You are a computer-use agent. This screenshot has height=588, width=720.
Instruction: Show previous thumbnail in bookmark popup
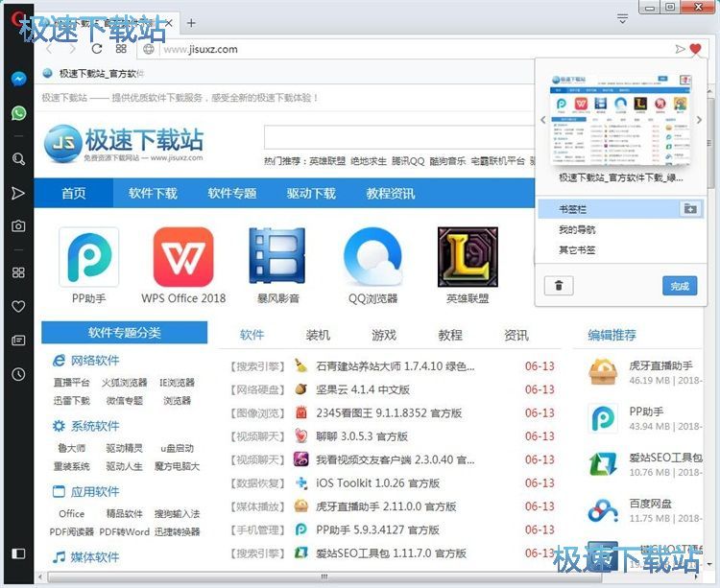click(543, 120)
